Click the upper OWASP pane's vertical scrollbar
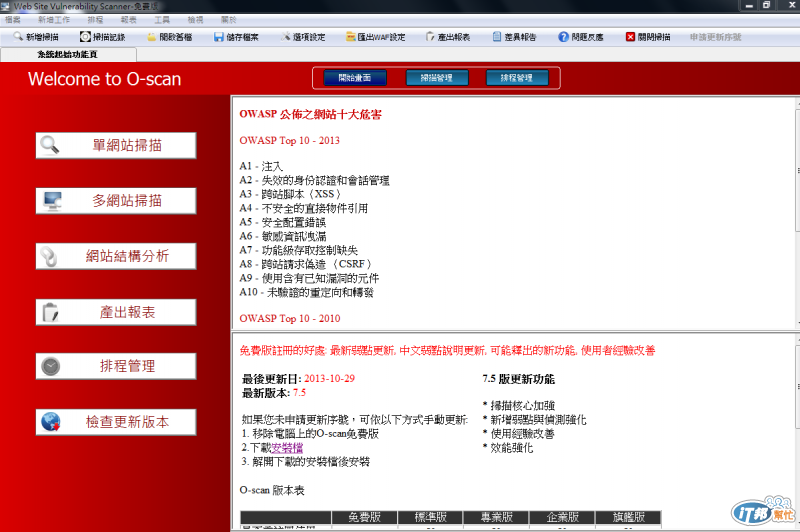Screen dimensions: 800x532 point(797,212)
